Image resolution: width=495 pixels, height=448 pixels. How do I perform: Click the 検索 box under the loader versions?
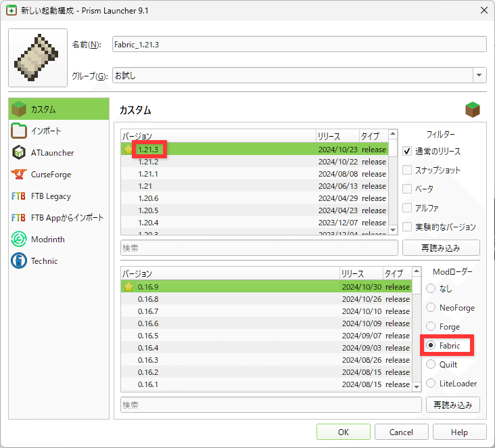tap(271, 405)
